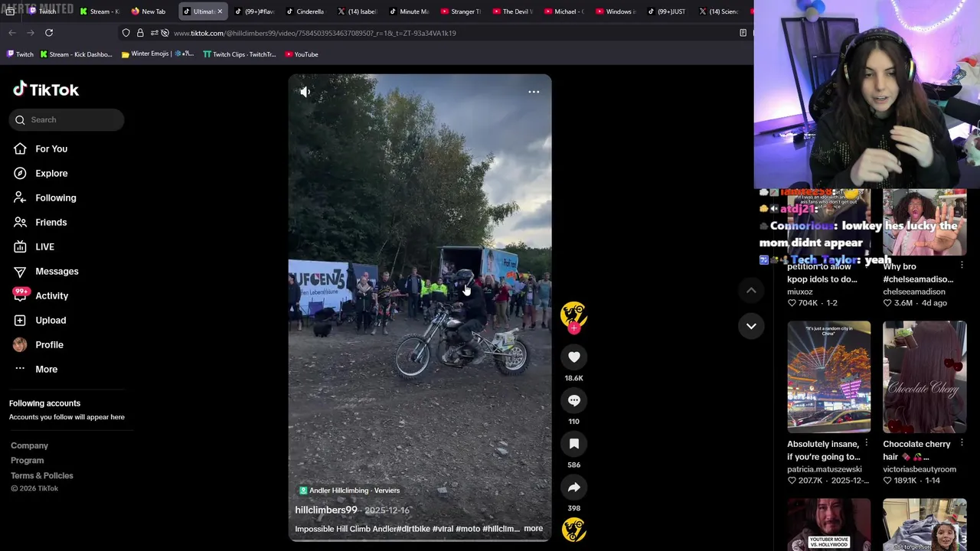Viewport: 980px width, 551px height.
Task: Open the YouTube bookmark
Action: tap(302, 54)
